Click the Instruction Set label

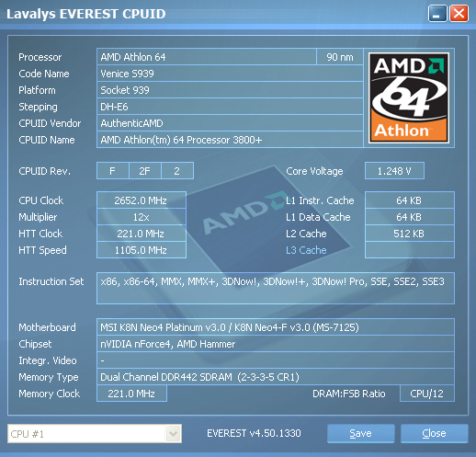pyautogui.click(x=51, y=281)
